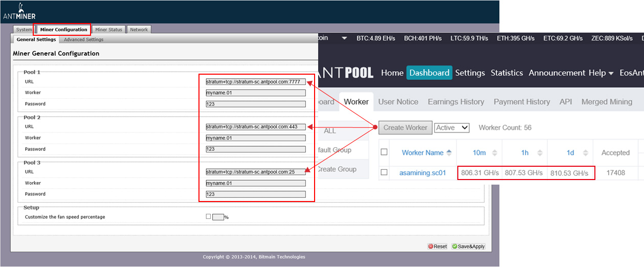
Task: Sort workers by 1d hashrate arrows
Action: click(585, 153)
